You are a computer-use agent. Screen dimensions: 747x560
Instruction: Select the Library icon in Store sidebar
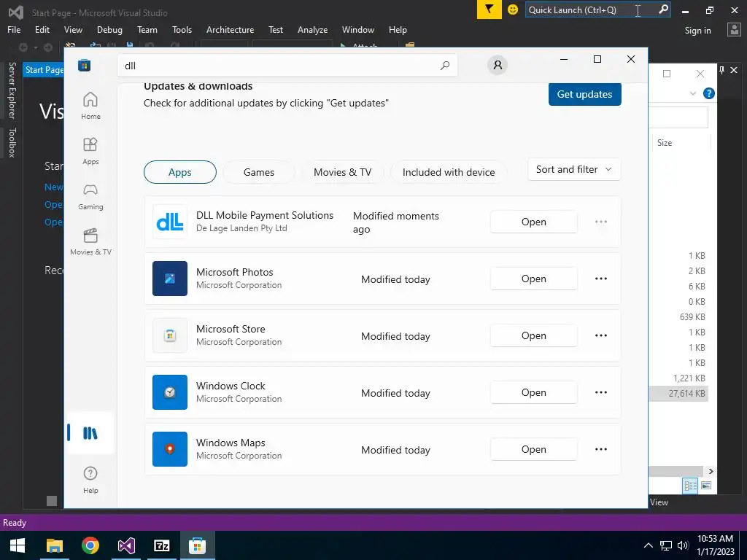90,433
